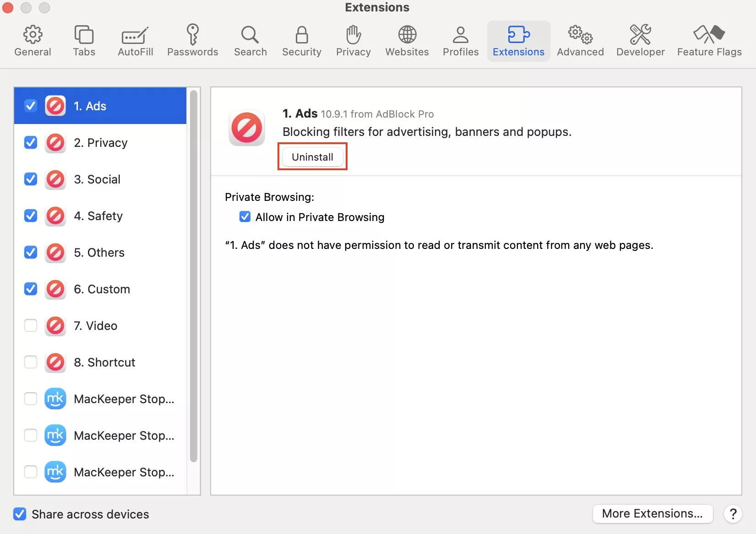This screenshot has width=756, height=534.
Task: Open the Feature Flags icon
Action: pos(709,35)
